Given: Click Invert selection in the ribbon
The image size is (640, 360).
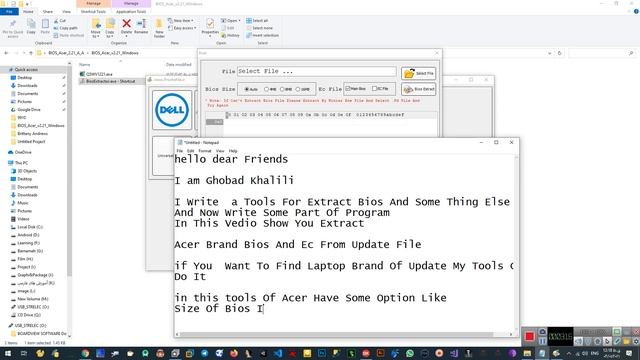Looking at the screenshot, I should pos(262,35).
